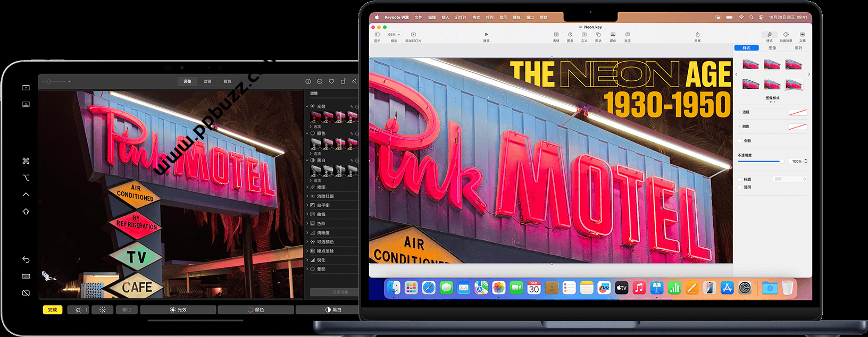Click the iPad Photos zoom slider
The width and height of the screenshot is (868, 337).
tap(56, 81)
